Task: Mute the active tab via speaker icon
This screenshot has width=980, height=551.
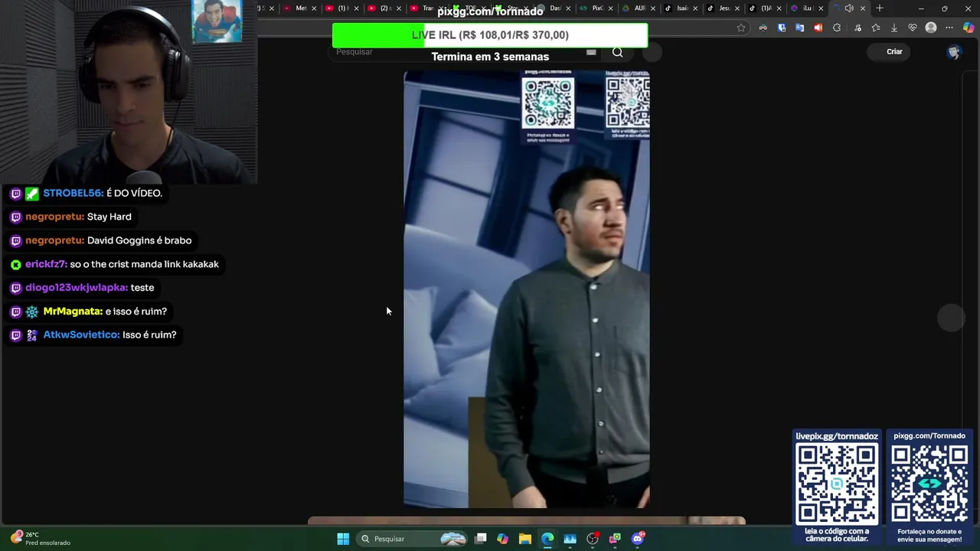Action: point(849,8)
